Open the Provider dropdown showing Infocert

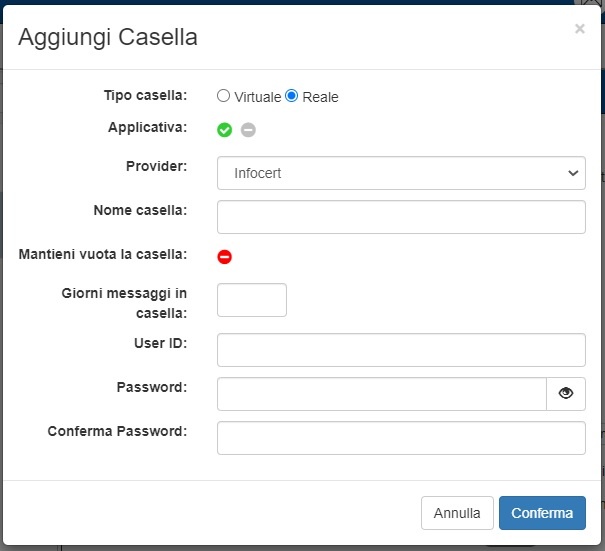pos(401,173)
